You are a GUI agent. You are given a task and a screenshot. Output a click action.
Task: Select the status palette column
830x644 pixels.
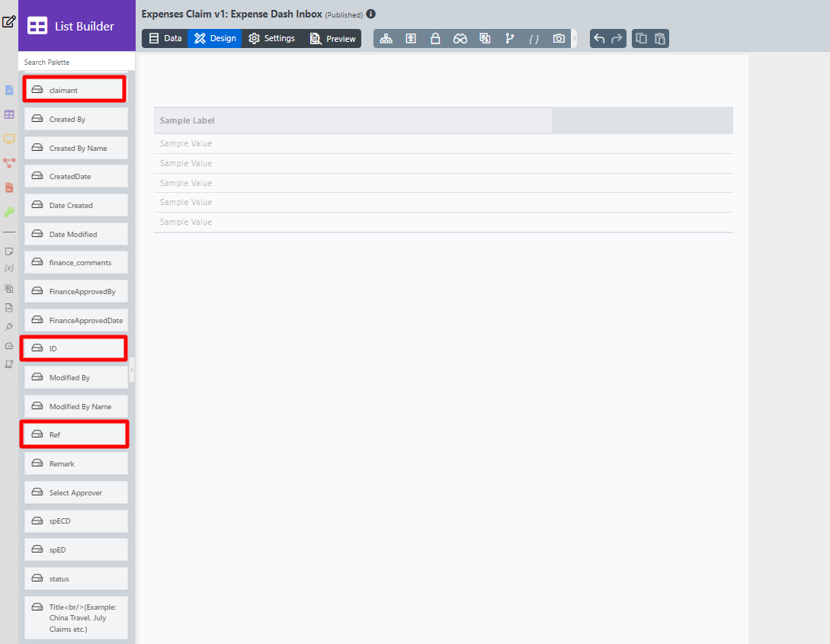(x=76, y=579)
